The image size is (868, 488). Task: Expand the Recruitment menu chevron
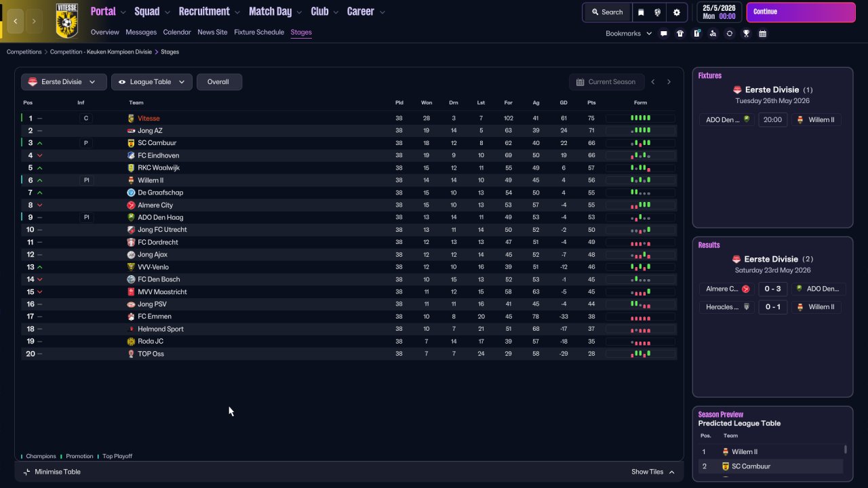coord(237,12)
